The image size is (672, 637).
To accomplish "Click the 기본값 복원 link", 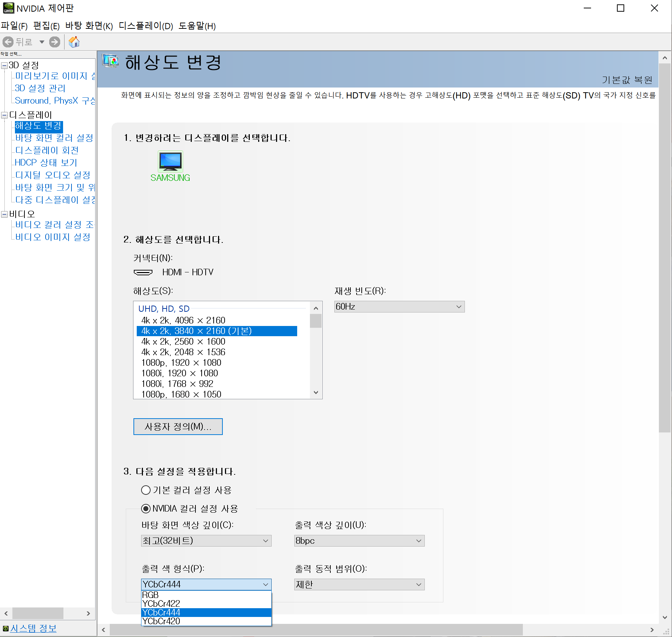I will coord(627,80).
